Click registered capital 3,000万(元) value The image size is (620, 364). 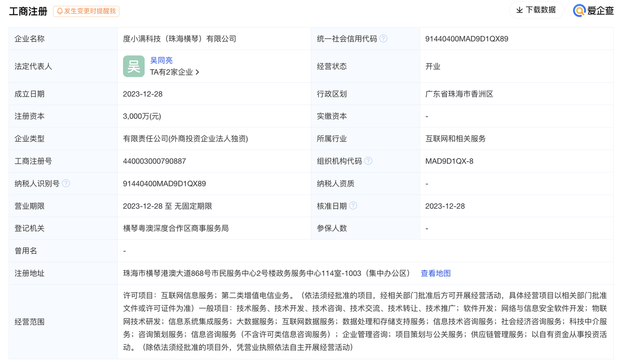(142, 116)
